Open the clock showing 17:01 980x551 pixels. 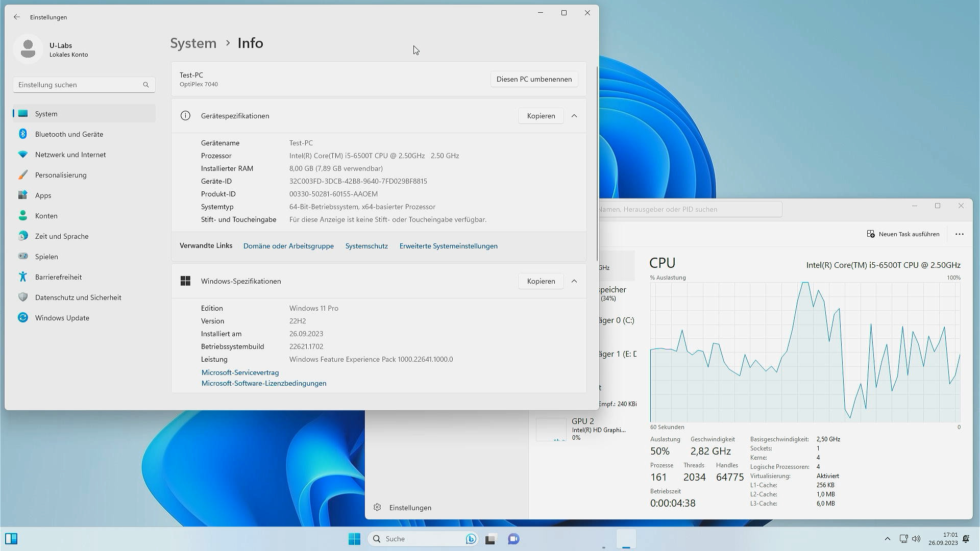[x=943, y=539]
